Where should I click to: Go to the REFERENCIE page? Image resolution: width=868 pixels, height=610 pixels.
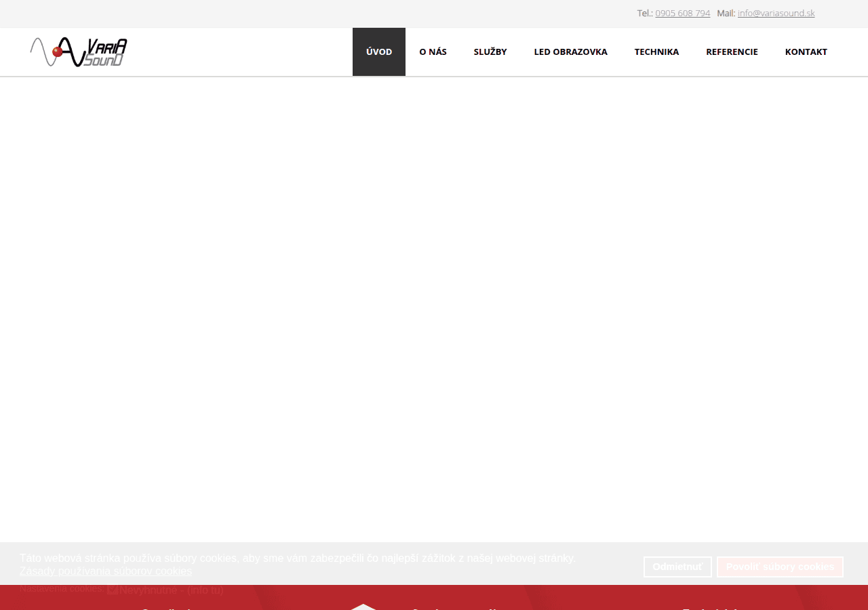coord(732,52)
